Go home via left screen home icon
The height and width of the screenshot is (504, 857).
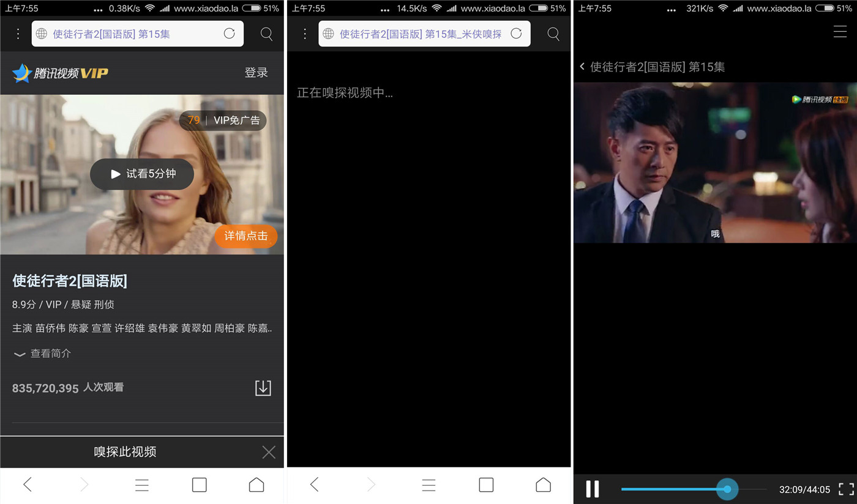click(x=256, y=485)
